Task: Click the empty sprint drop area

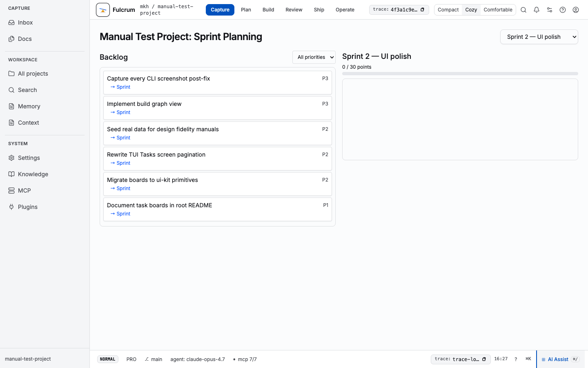Action: tap(460, 119)
